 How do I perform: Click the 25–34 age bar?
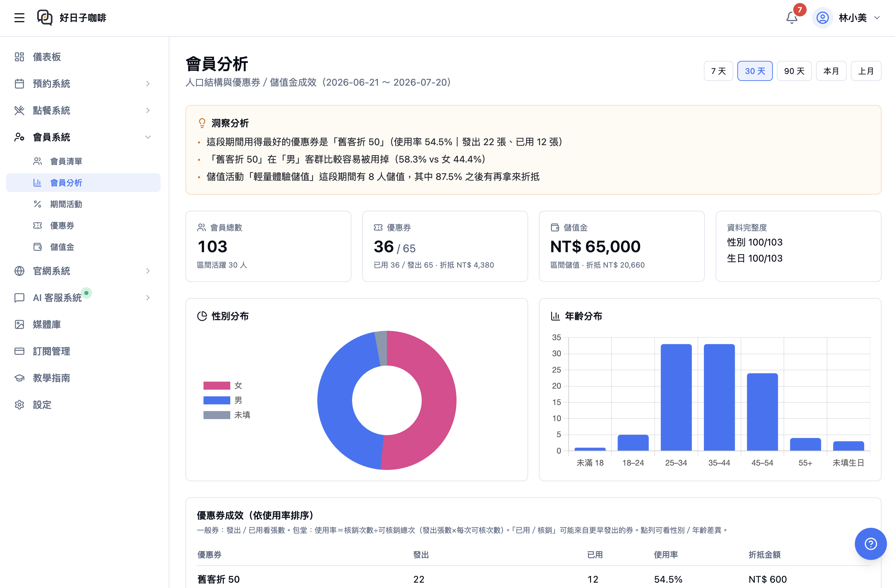(676, 397)
